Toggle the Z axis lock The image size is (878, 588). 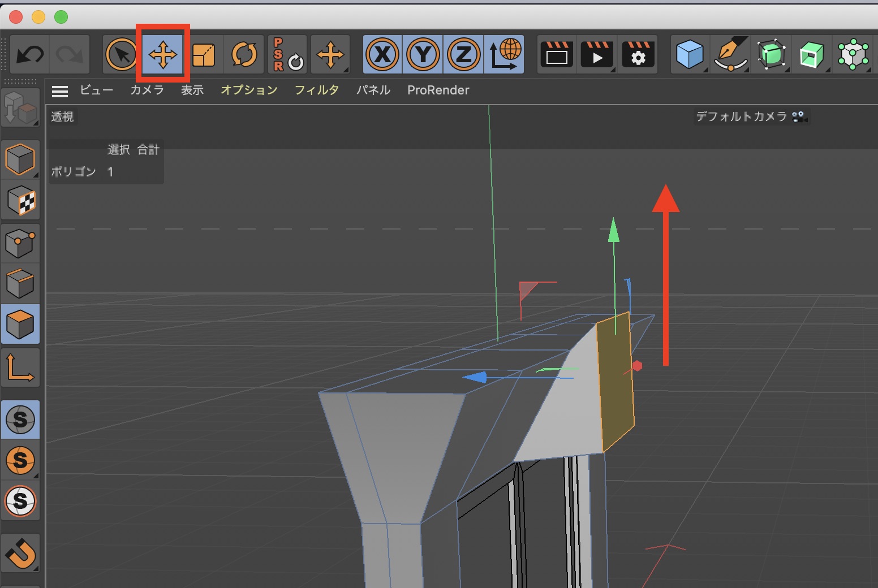point(464,55)
